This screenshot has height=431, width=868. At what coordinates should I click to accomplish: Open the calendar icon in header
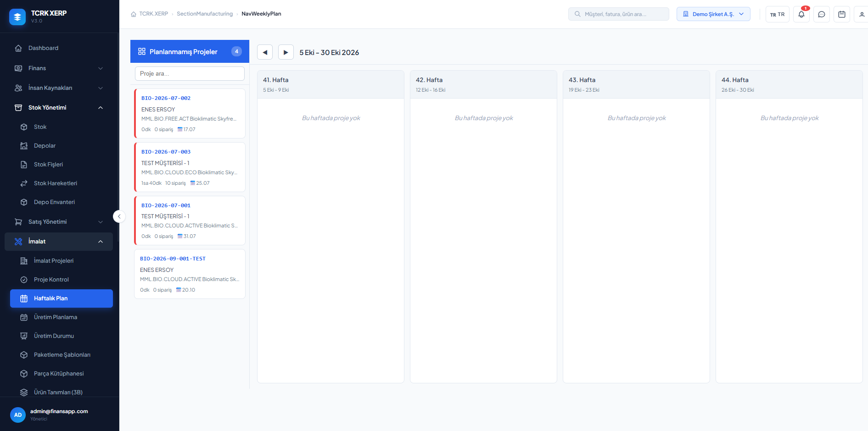tap(842, 14)
